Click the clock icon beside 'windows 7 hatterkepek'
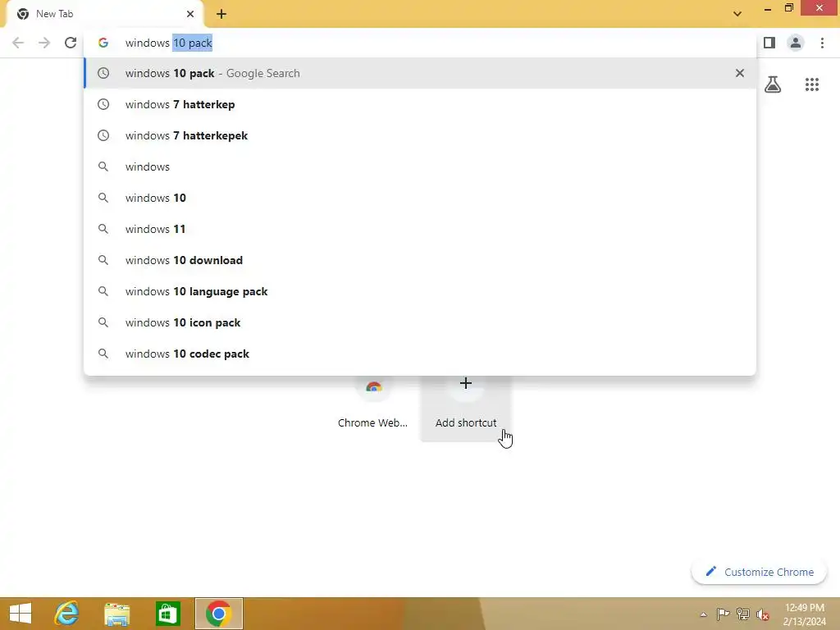This screenshot has height=630, width=840. pyautogui.click(x=103, y=135)
